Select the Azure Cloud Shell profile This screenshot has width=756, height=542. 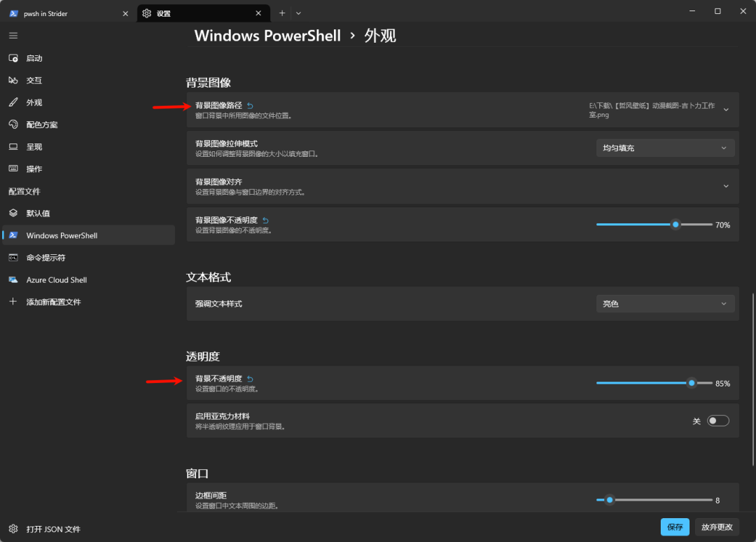[x=89, y=279]
